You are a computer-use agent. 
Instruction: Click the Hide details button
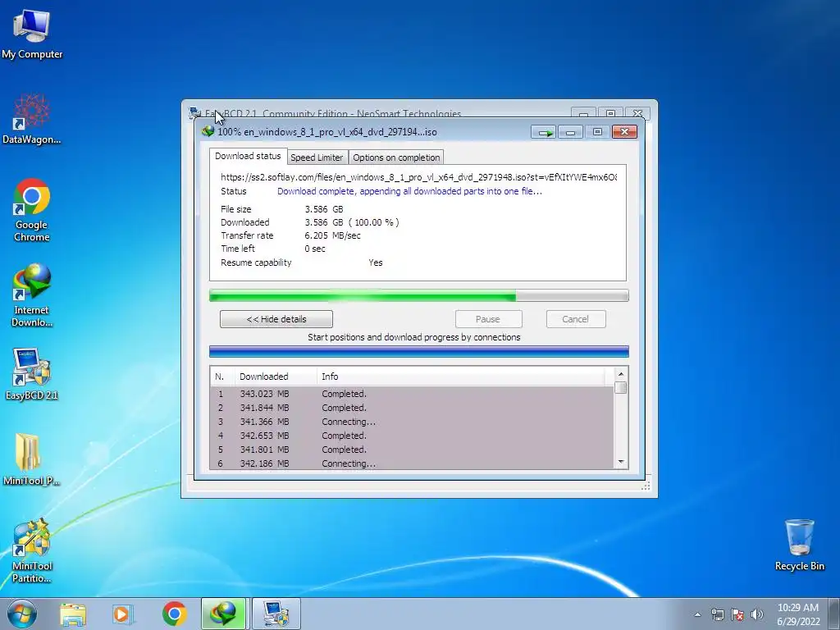point(276,319)
